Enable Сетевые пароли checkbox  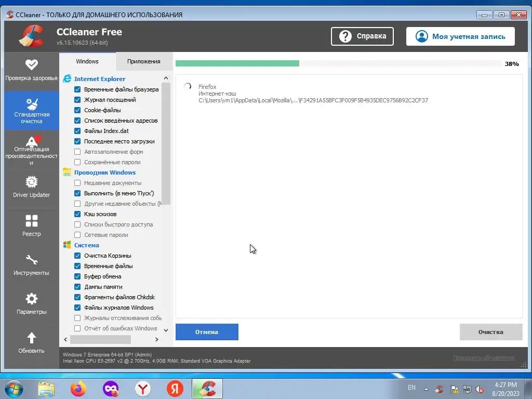tap(77, 235)
